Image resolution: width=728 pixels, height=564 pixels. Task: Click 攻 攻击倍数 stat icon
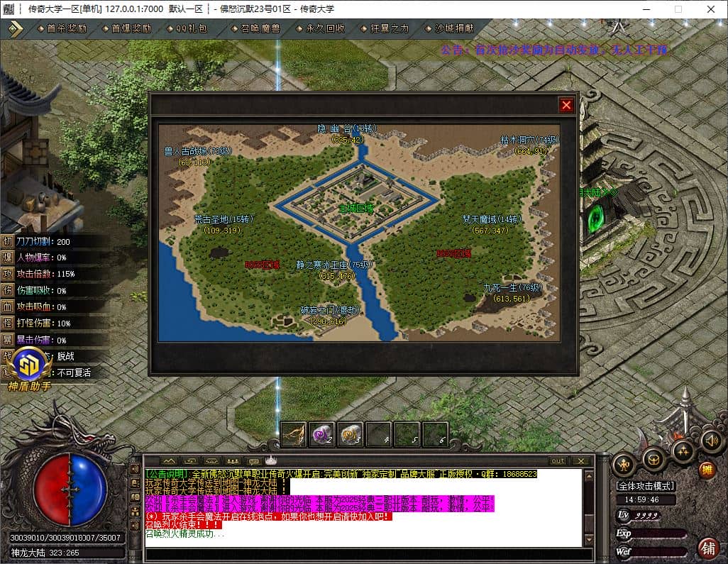point(7,274)
